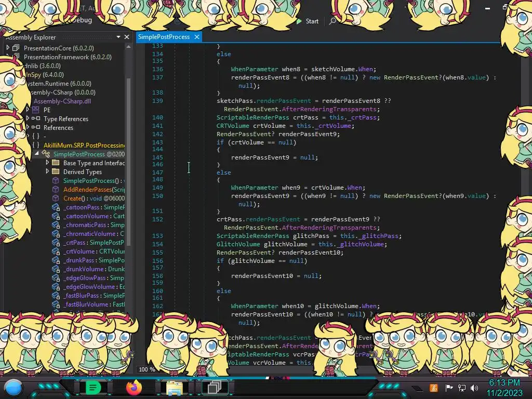Image resolution: width=532 pixels, height=399 pixels.
Task: Close the SimplePostProcess tab
Action: coord(197,37)
